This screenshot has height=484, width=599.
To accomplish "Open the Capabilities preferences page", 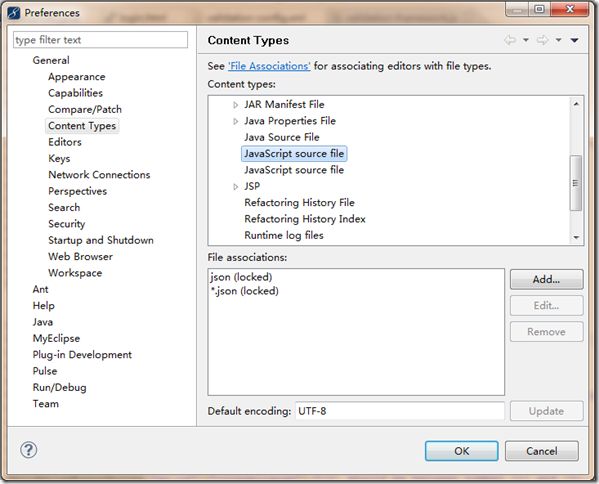I will pos(75,93).
